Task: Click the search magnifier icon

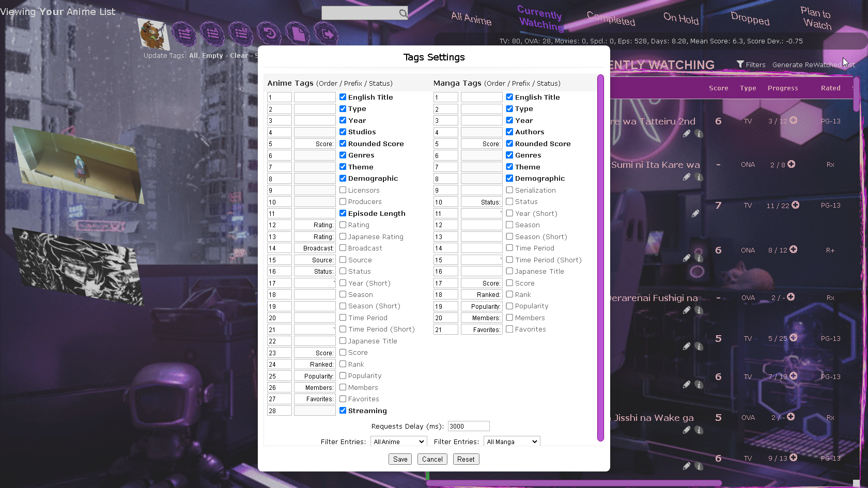Action: (x=402, y=13)
